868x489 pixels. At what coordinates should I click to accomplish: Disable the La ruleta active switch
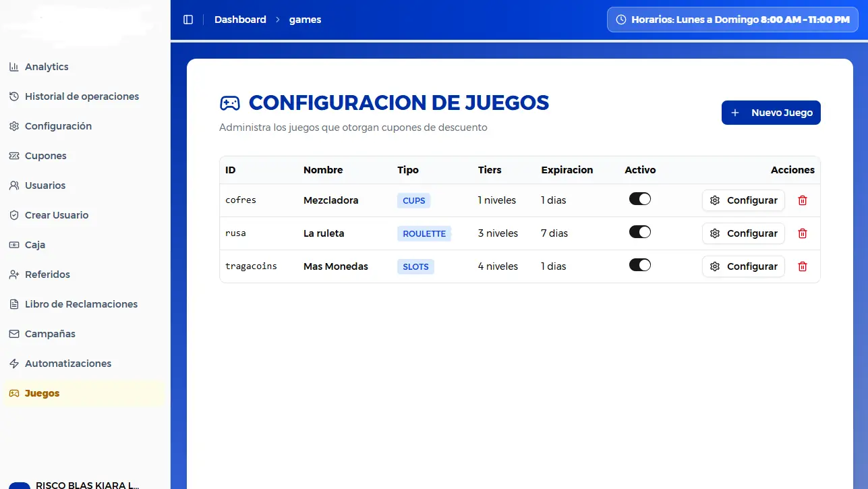coord(640,232)
